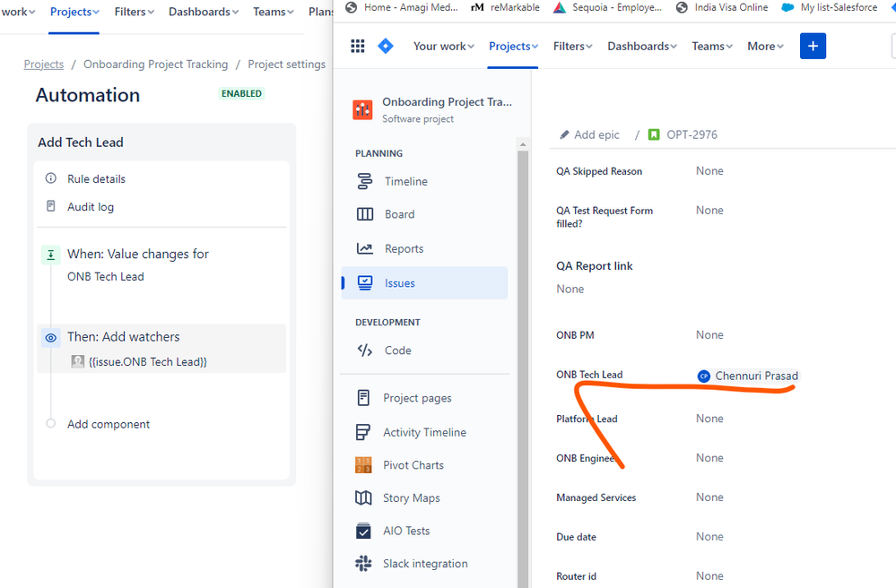The width and height of the screenshot is (896, 588).
Task: Open AIO Tests checkbox icon
Action: pos(363,531)
